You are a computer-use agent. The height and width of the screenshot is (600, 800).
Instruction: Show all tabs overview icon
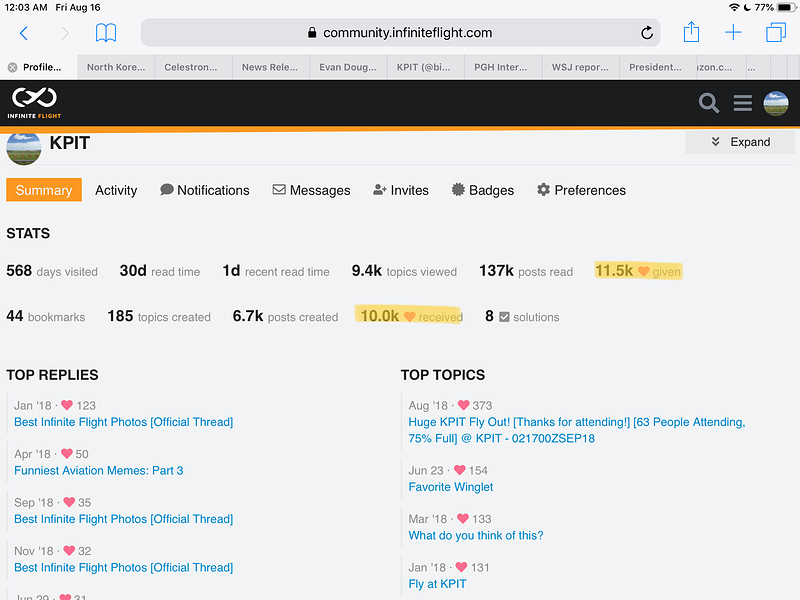click(x=775, y=33)
